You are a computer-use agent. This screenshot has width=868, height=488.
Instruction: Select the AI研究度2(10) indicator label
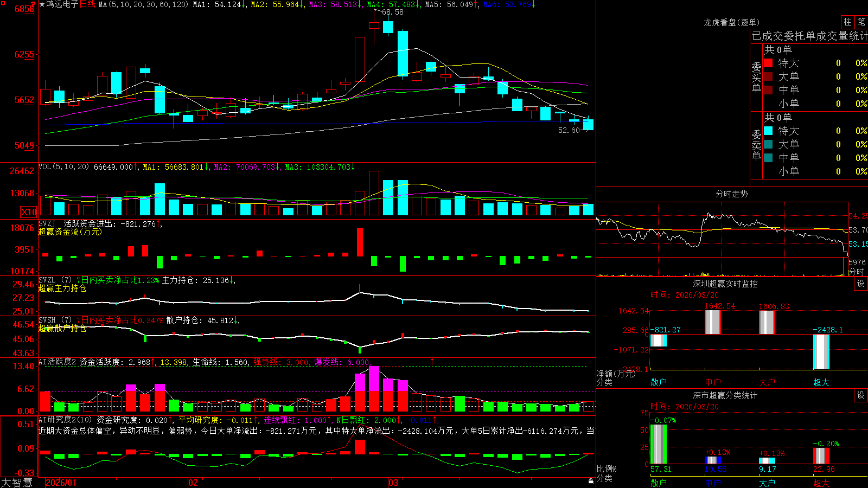(65, 420)
